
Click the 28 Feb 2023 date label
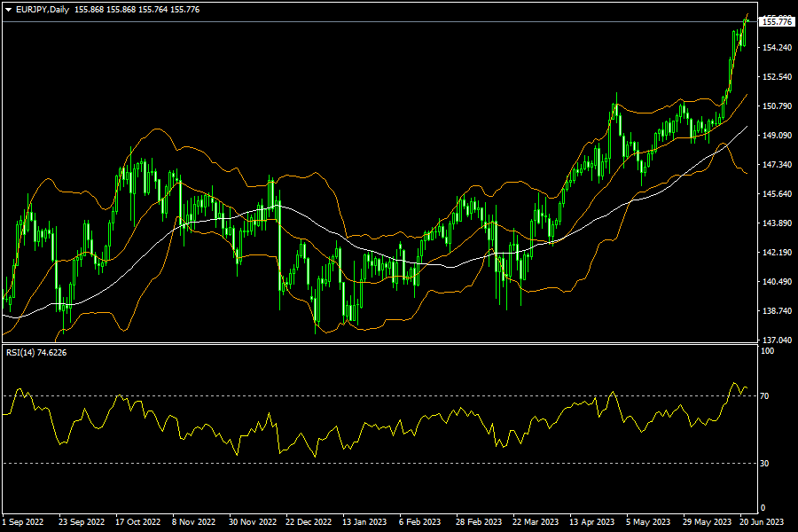(x=479, y=522)
